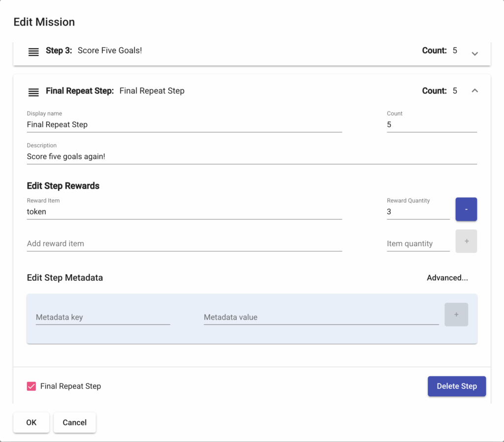Viewport: 504px width, 442px height.
Task: Click the plus button to add reward item
Action: (x=466, y=241)
